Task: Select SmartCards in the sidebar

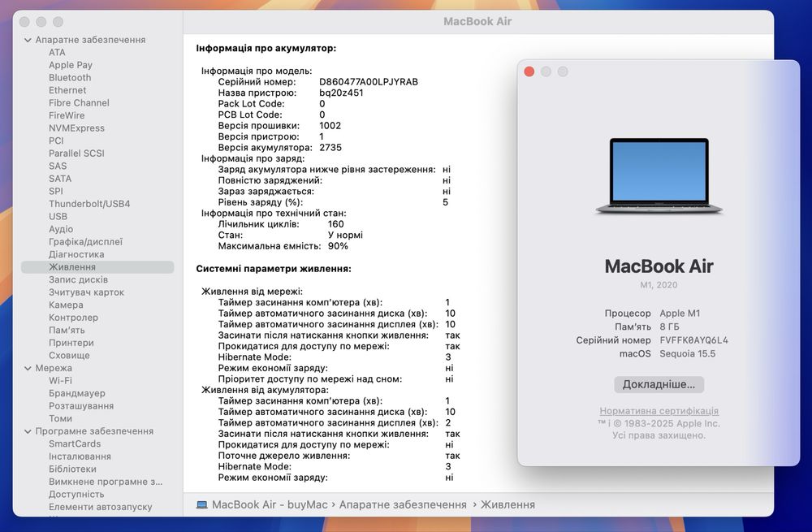Action: [x=75, y=444]
